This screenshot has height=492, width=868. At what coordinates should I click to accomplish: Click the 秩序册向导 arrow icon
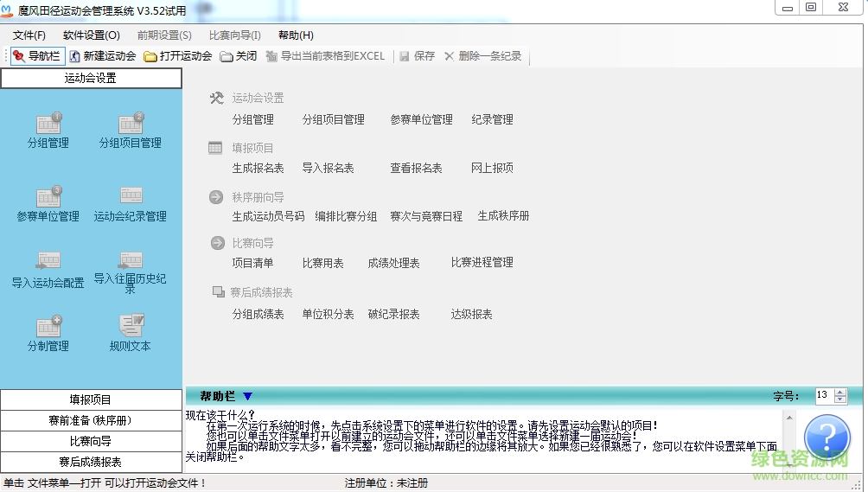point(216,197)
